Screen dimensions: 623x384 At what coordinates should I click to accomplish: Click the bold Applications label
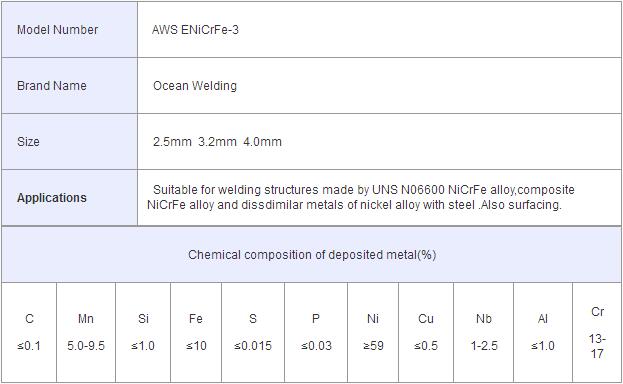(52, 198)
